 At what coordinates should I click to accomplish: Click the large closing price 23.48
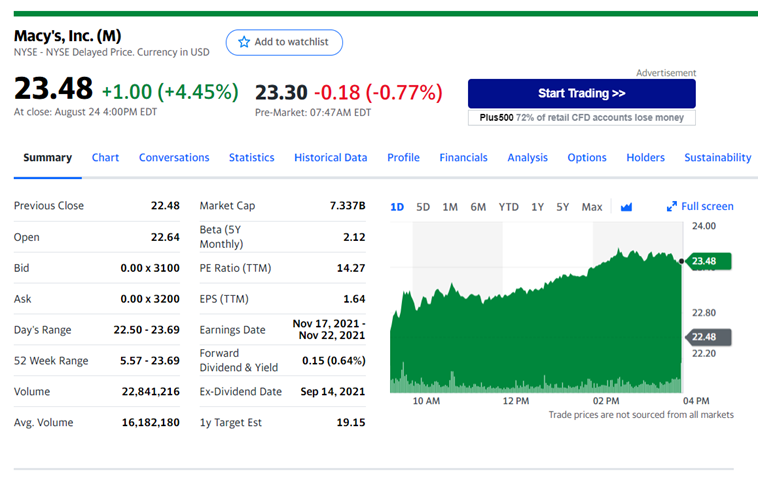(x=53, y=88)
